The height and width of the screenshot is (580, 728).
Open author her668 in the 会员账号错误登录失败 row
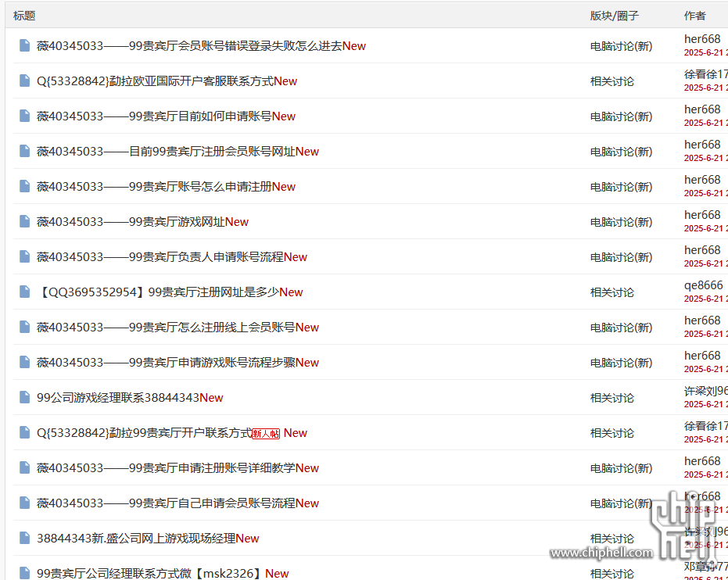[x=702, y=39]
